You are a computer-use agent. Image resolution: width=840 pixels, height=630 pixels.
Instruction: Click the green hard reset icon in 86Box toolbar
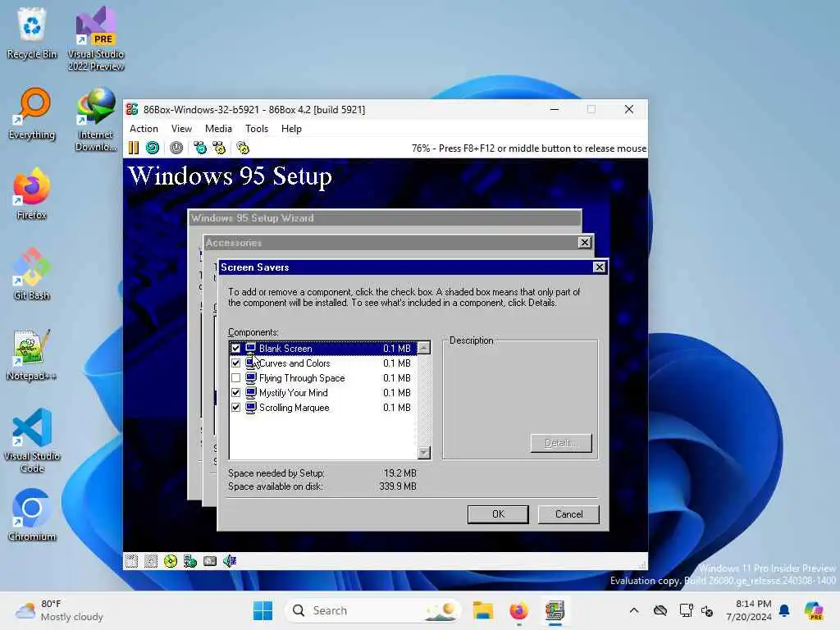coord(153,148)
